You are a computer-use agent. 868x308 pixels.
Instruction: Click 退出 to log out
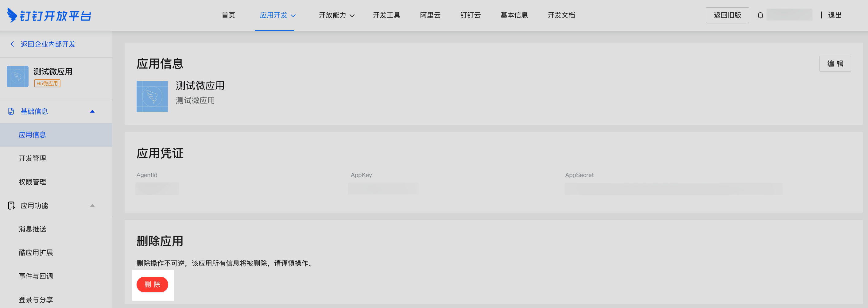click(x=835, y=15)
